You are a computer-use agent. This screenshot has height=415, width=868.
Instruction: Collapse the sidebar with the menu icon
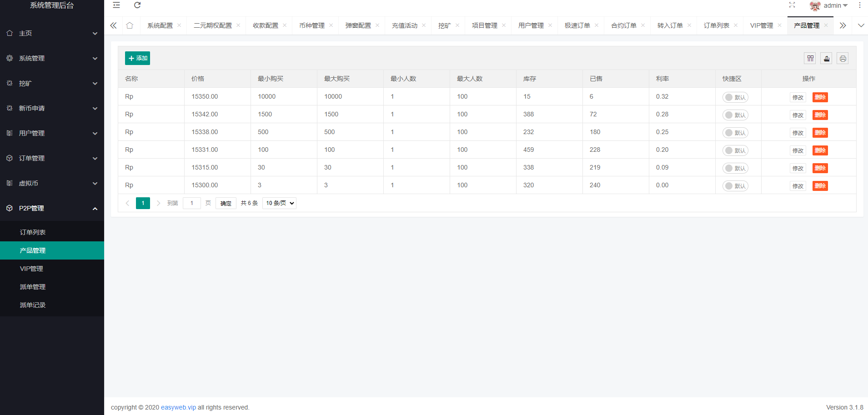116,5
